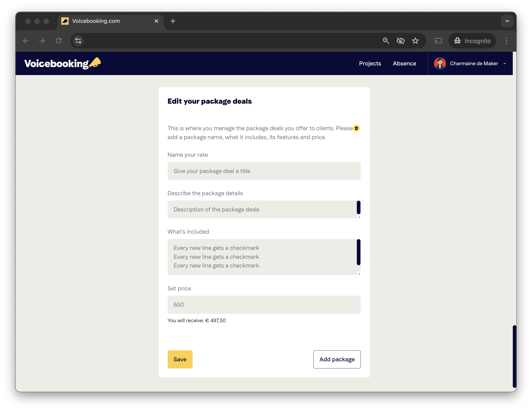The image size is (532, 411).
Task: Open the Absence menu item
Action: [404, 63]
